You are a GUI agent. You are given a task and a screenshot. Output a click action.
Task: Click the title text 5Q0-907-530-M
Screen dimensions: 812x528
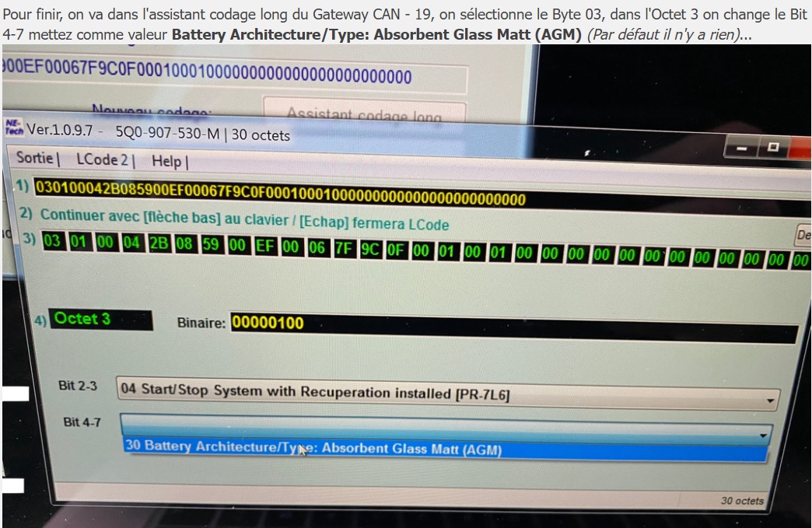(x=167, y=133)
